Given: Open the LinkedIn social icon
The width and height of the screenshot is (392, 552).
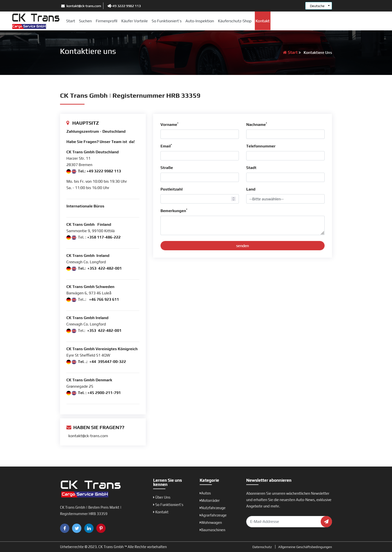Looking at the screenshot, I should pos(89,528).
